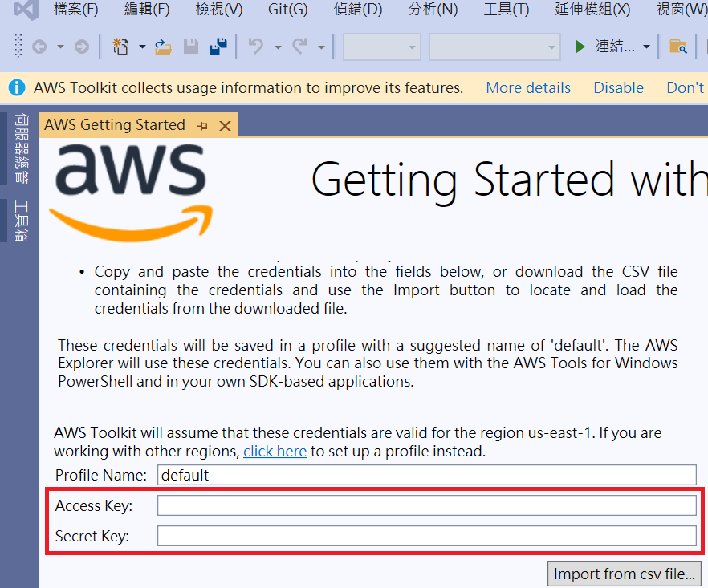708x588 pixels.
Task: Open the solution configurations combo box
Action: [382, 47]
